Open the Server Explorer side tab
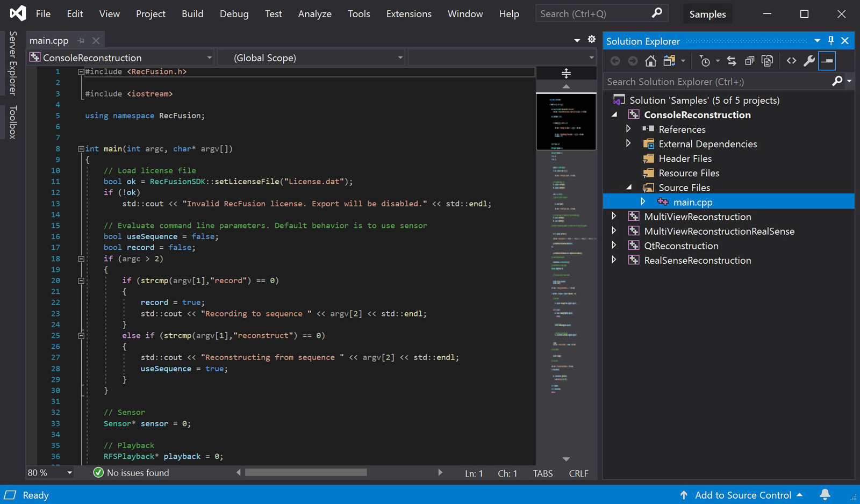860x504 pixels. [x=13, y=63]
